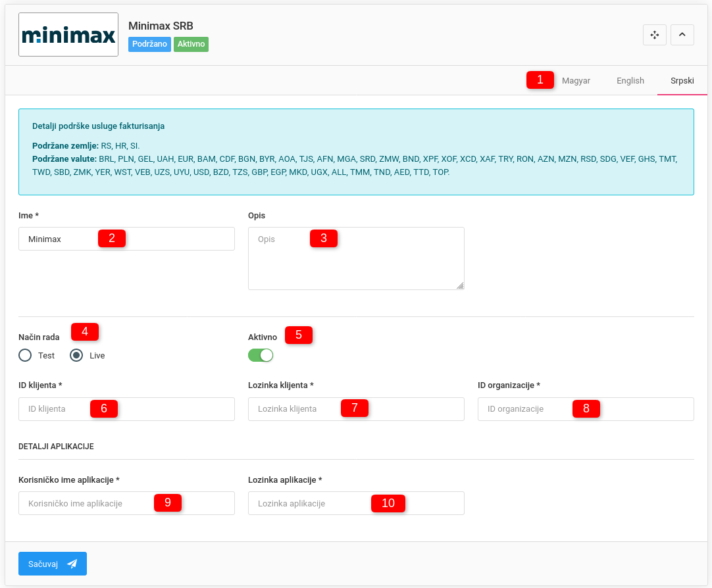Click the blue Podržano badge
Screen dimensions: 712x588
149,44
